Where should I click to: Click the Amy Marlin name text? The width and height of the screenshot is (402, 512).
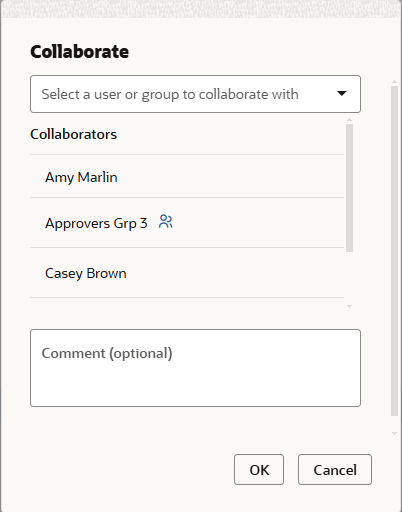[81, 177]
